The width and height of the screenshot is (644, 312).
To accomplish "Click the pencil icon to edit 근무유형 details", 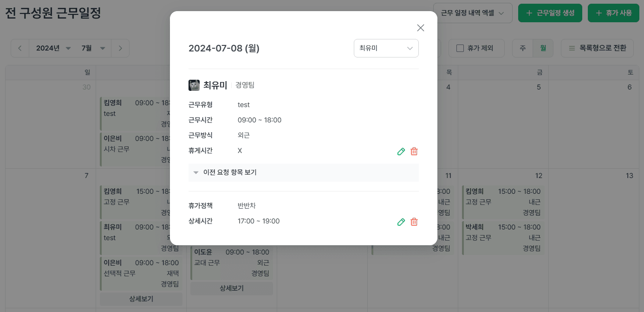I will coord(401,151).
